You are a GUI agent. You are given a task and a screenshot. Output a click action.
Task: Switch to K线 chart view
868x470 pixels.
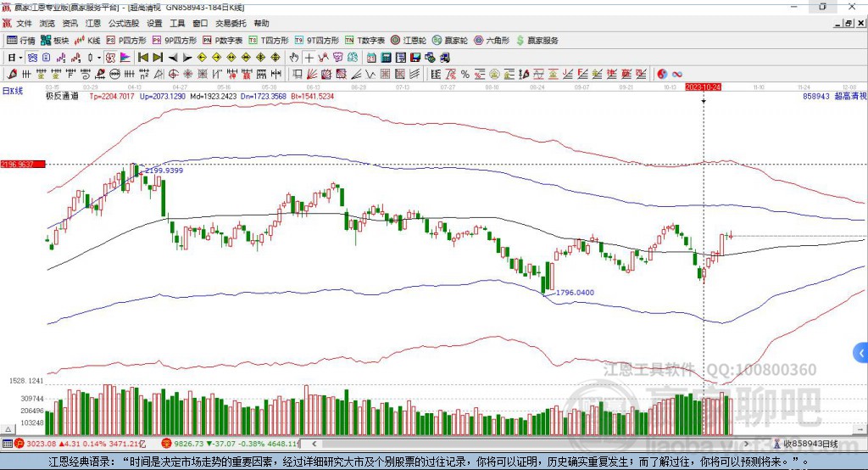pyautogui.click(x=87, y=41)
